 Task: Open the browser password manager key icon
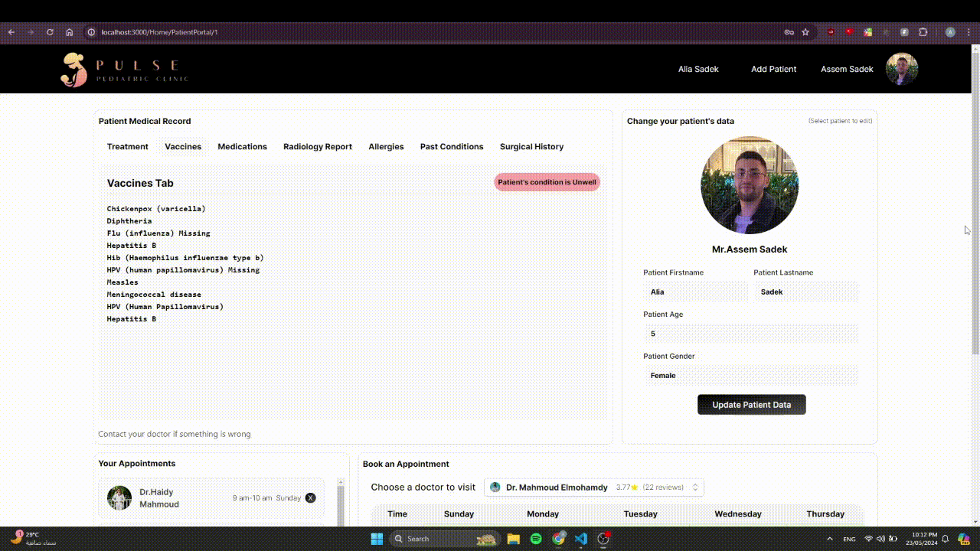(789, 32)
